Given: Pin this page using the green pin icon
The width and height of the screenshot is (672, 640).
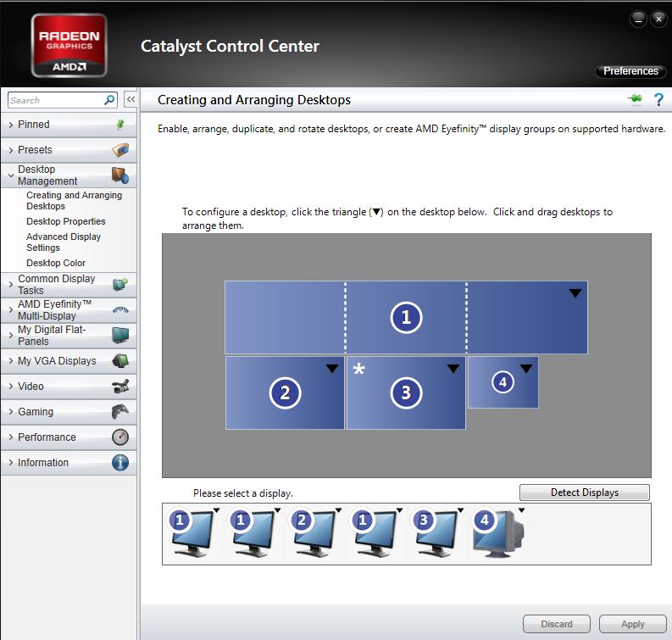Looking at the screenshot, I should coord(636,99).
